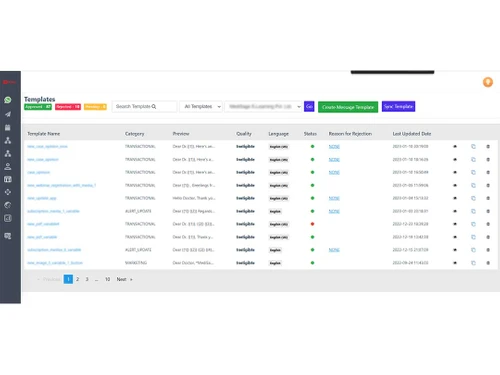Screen dimensions: 500x375
Task: Open the calendar icon in sidebar
Action: pyautogui.click(x=8, y=127)
